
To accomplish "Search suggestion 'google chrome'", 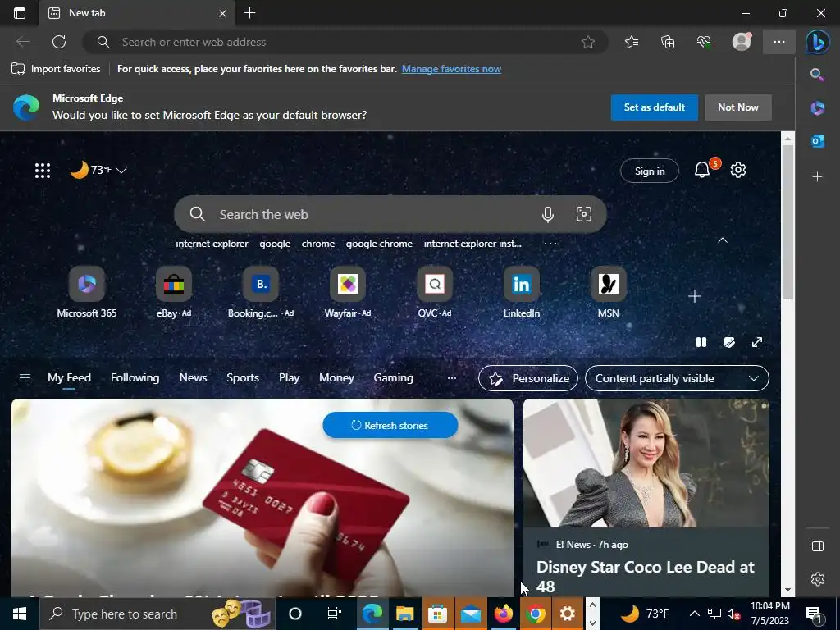I will tap(379, 243).
